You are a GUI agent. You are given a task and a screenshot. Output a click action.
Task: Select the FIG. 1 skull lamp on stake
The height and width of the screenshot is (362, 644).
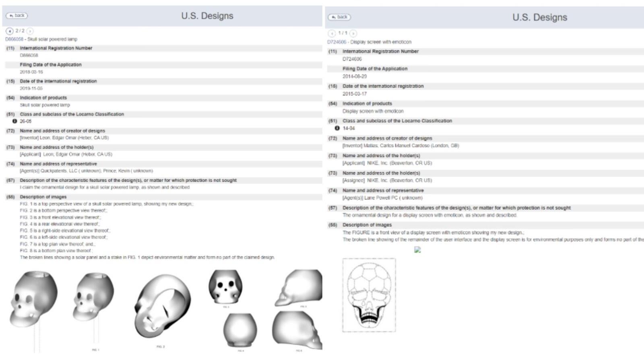pyautogui.click(x=93, y=298)
